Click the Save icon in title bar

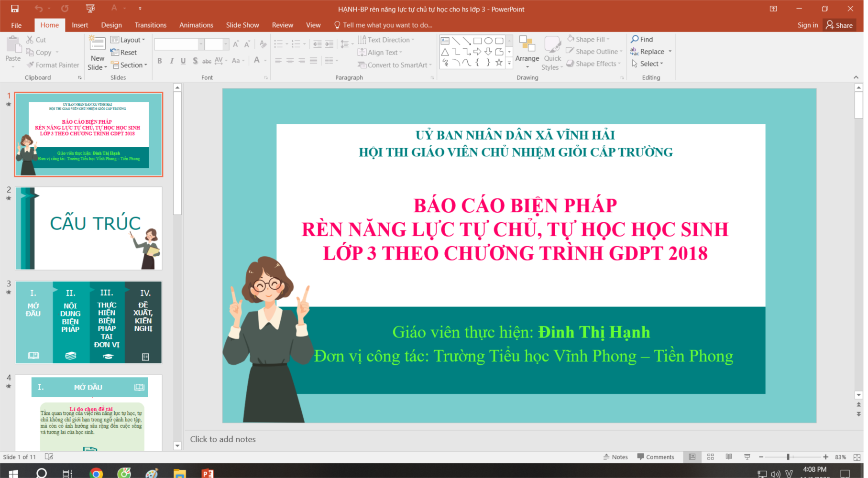click(x=14, y=9)
